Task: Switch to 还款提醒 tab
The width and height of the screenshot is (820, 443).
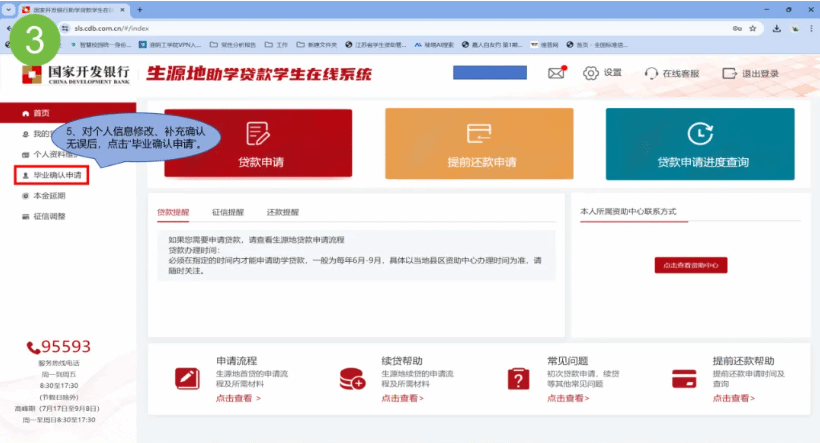Action: point(283,212)
